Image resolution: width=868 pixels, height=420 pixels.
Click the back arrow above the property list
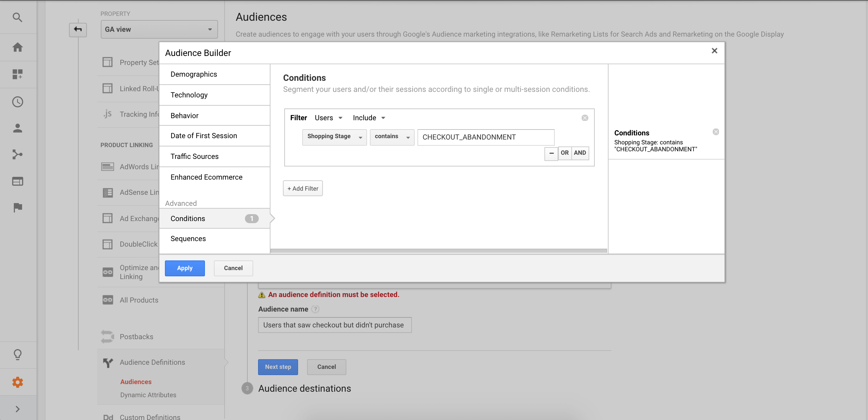click(x=78, y=30)
